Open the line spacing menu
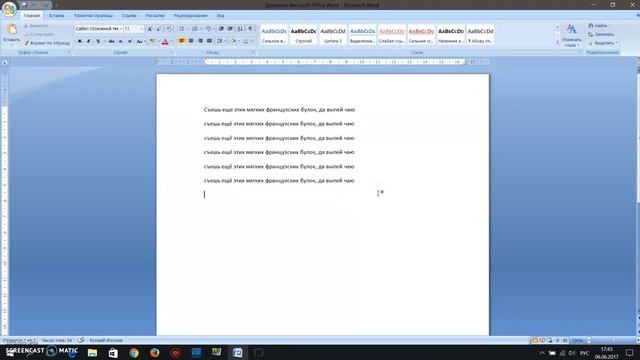 pyautogui.click(x=220, y=41)
